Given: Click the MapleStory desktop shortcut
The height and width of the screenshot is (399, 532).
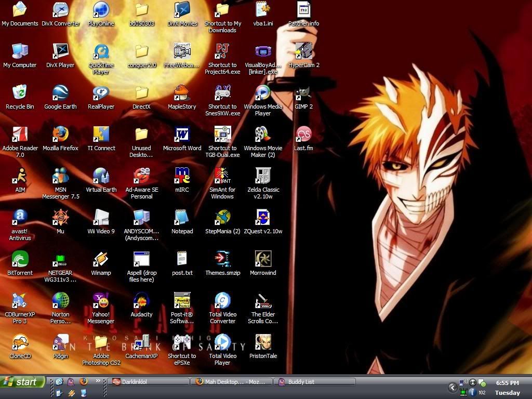Looking at the screenshot, I should pyautogui.click(x=182, y=97).
